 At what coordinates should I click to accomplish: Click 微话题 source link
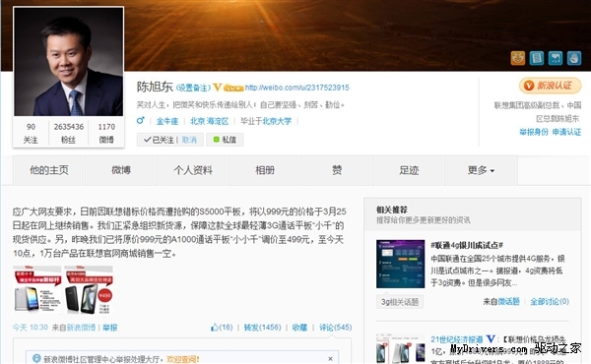[509, 301]
